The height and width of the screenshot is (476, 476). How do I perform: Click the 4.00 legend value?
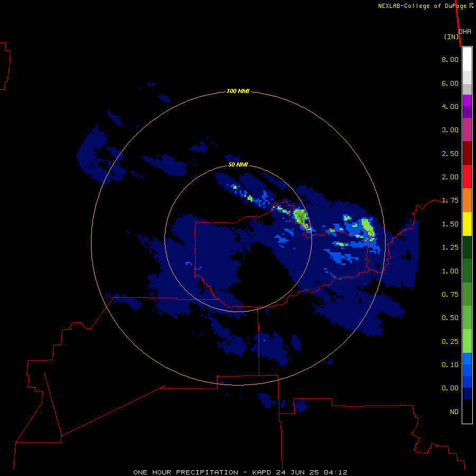450,106
